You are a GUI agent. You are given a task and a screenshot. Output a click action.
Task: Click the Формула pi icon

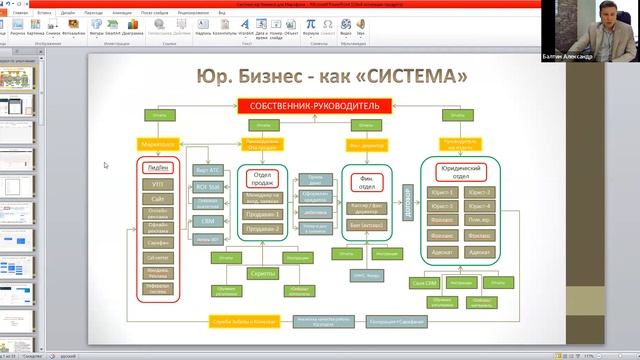tap(311, 24)
